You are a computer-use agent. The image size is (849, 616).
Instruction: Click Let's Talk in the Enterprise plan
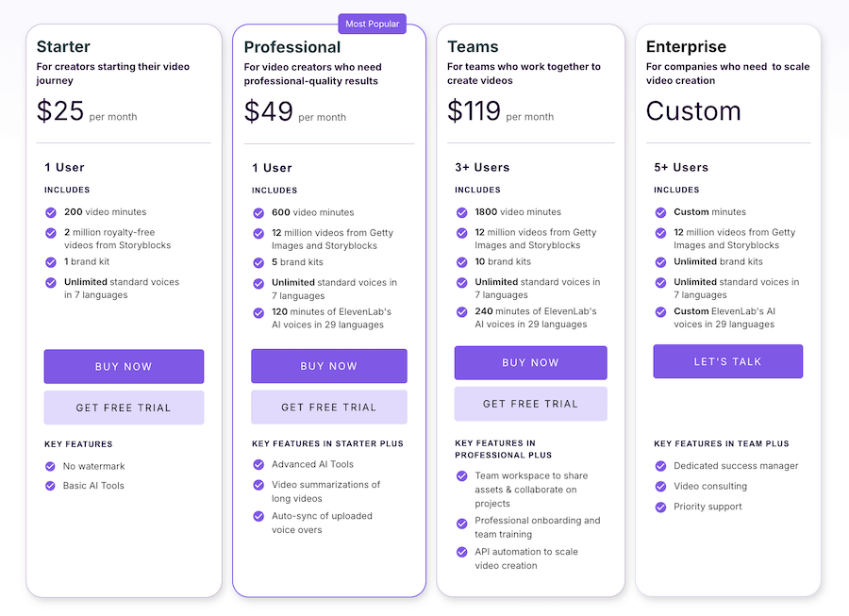point(727,360)
